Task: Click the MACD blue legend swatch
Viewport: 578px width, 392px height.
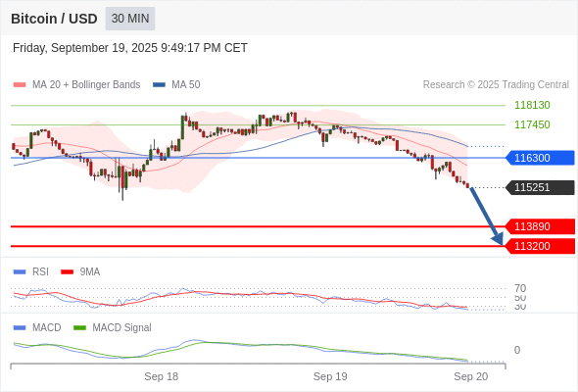Action: (20, 328)
